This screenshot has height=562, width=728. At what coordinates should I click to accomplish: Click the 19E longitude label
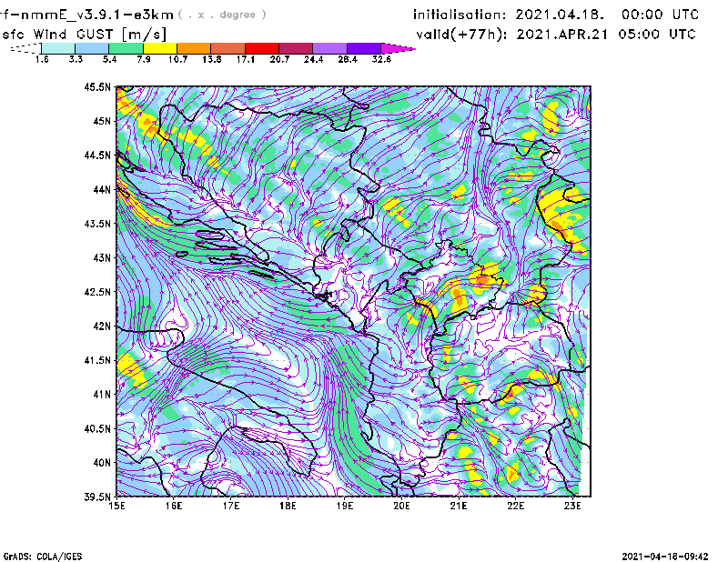coord(345,506)
